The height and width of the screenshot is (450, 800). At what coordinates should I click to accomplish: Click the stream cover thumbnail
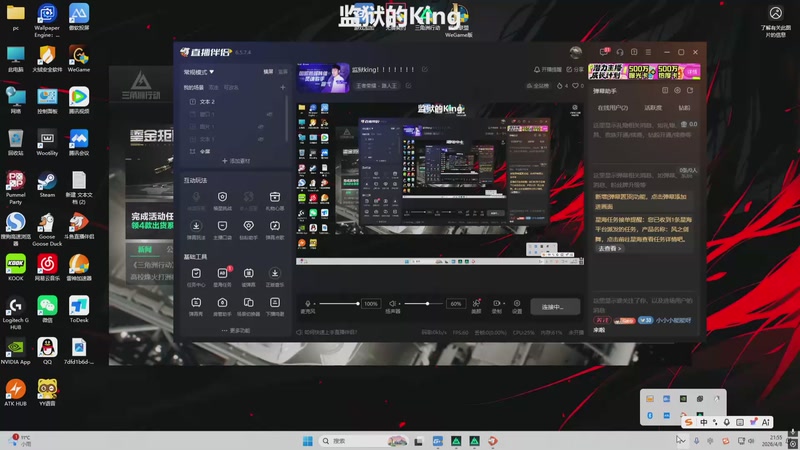click(322, 78)
